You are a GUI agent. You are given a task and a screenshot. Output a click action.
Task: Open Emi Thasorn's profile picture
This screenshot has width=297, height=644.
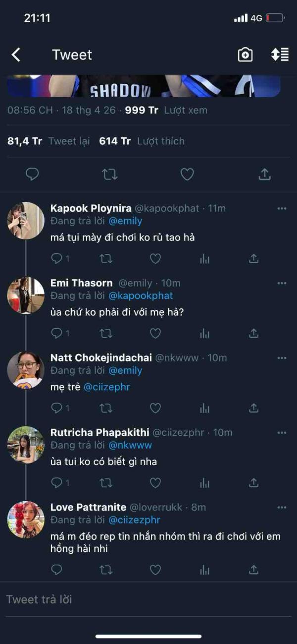pyautogui.click(x=26, y=295)
